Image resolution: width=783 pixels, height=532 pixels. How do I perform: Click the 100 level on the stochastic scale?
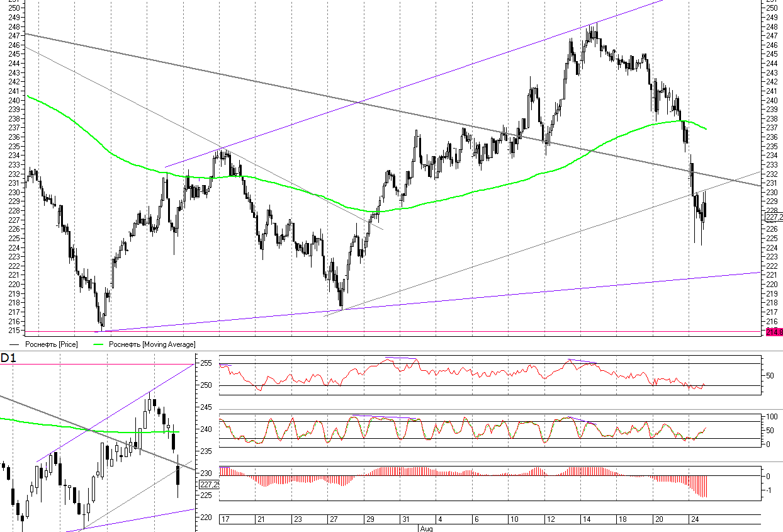click(x=770, y=417)
